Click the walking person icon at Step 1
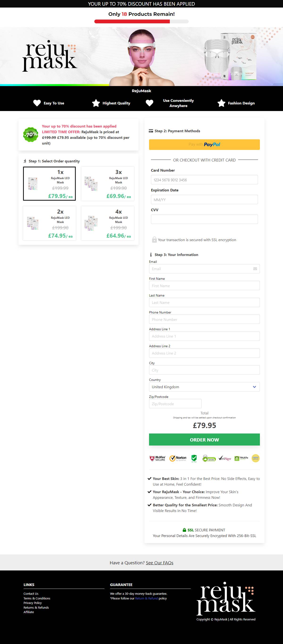The height and width of the screenshot is (644, 283). click(25, 161)
